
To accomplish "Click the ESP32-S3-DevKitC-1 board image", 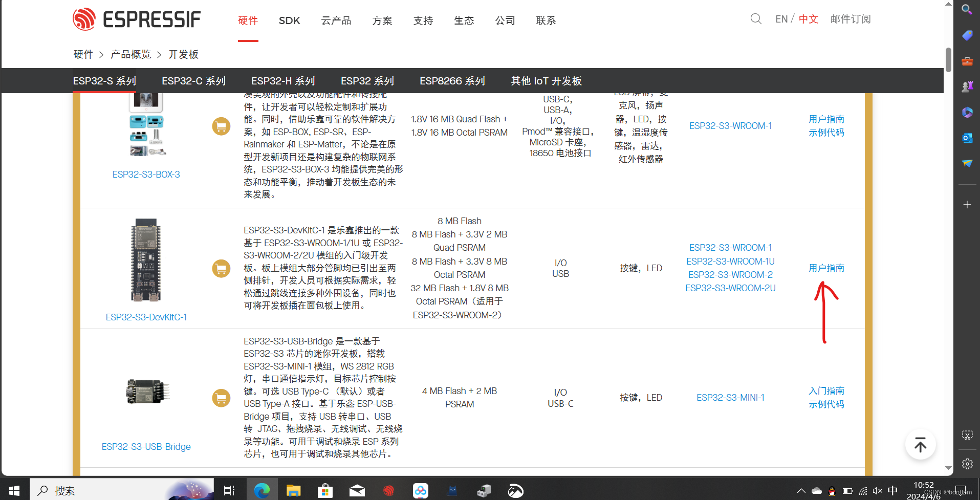I will pos(146,260).
